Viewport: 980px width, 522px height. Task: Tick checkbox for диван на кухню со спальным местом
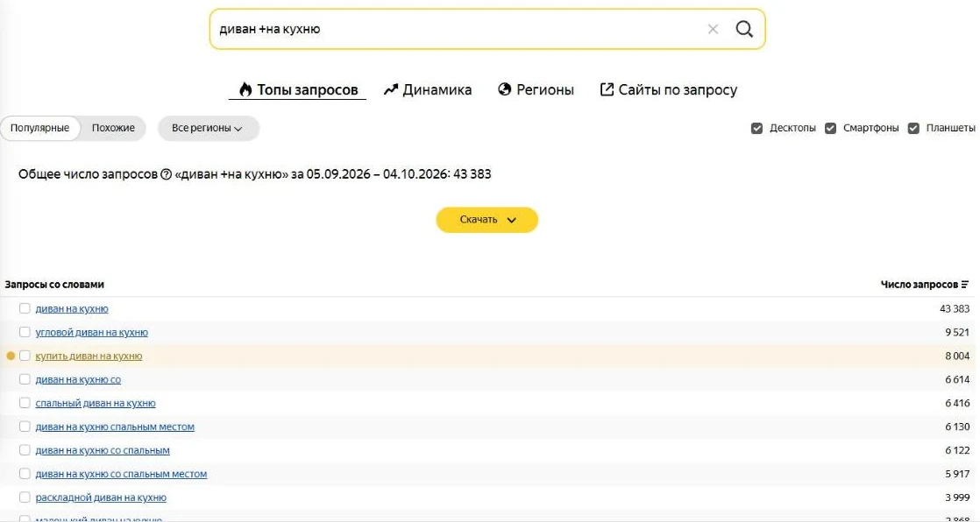coord(25,474)
